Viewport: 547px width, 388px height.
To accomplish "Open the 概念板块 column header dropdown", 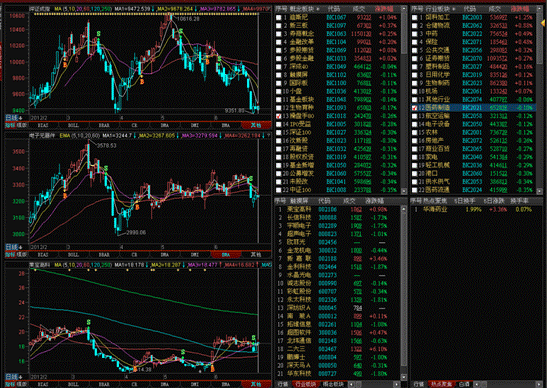I will tap(304, 9).
